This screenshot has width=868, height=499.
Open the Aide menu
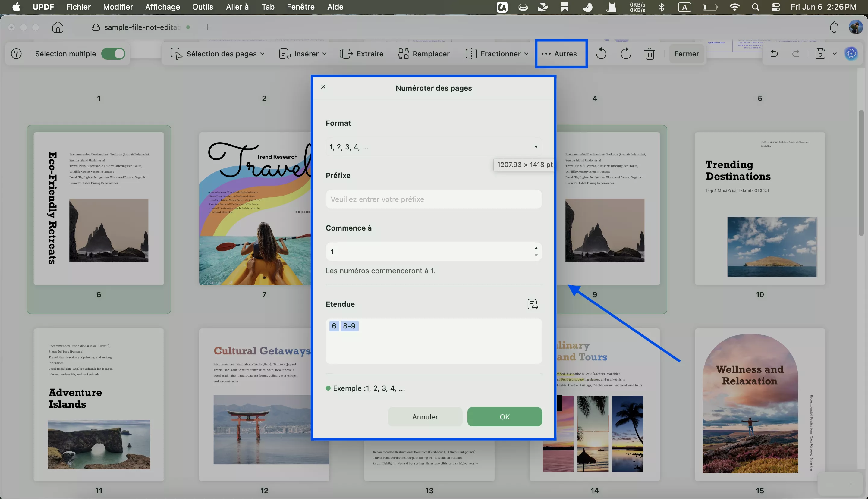click(335, 7)
